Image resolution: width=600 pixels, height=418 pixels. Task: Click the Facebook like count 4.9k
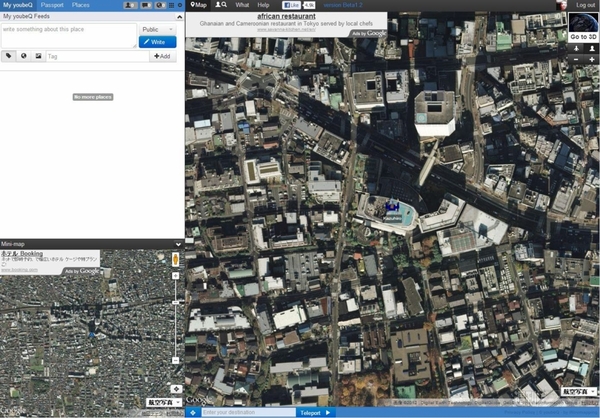point(309,5)
